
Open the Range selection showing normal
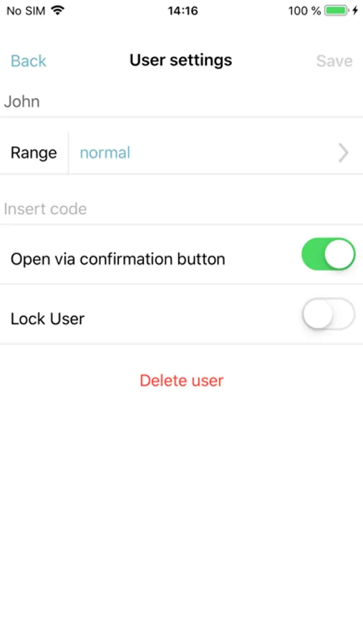(x=216, y=153)
